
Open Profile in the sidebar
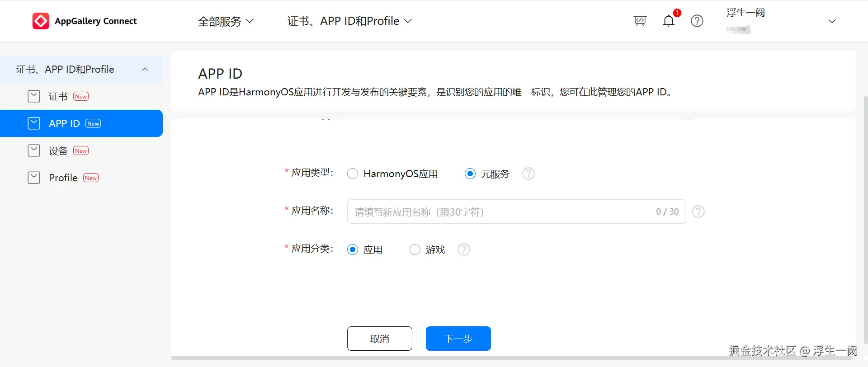(x=81, y=178)
